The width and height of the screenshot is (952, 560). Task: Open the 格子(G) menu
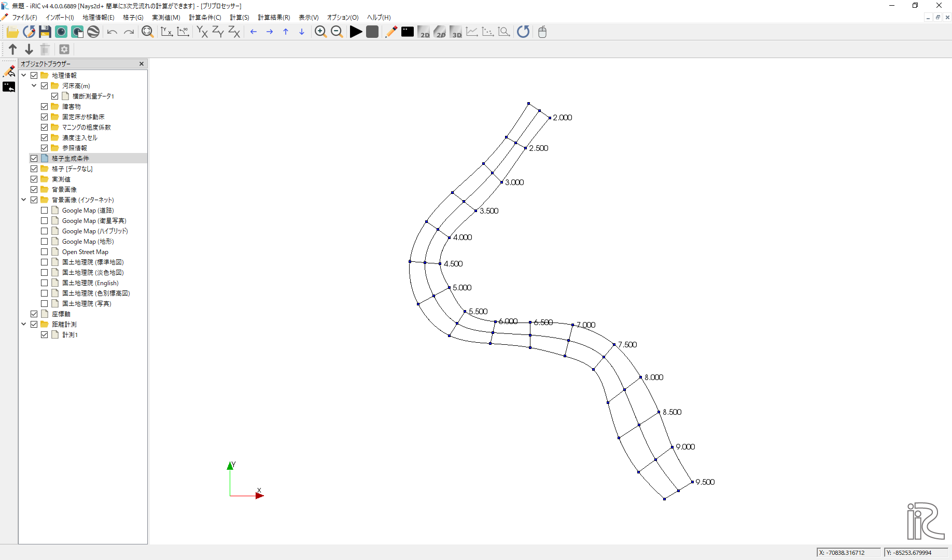click(133, 18)
